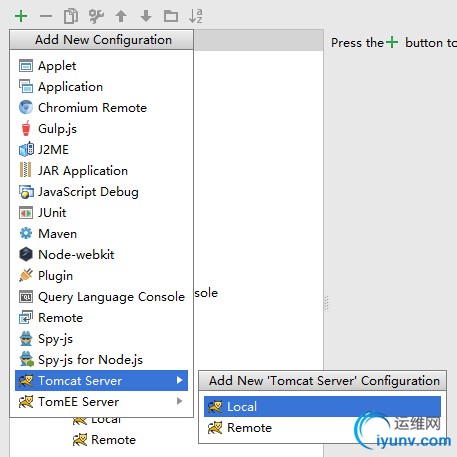Image resolution: width=457 pixels, height=457 pixels.
Task: Click the JavaScript Debug icon
Action: [x=26, y=192]
